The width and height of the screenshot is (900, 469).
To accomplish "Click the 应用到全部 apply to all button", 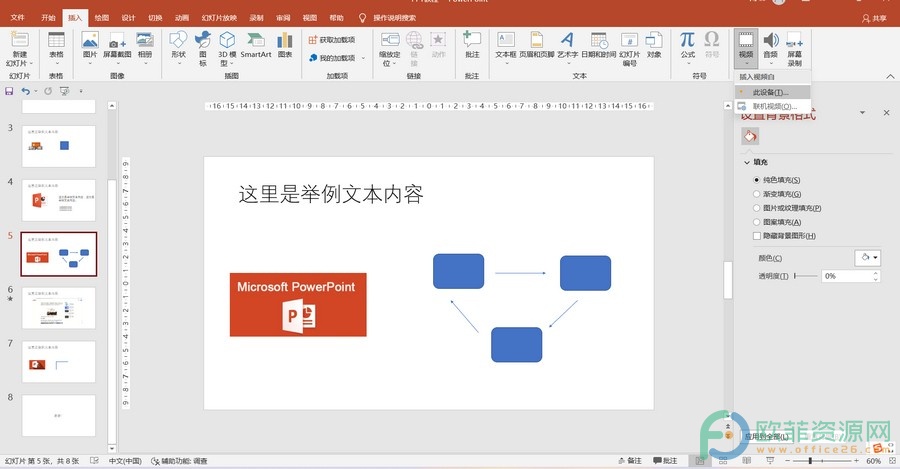I will (766, 437).
